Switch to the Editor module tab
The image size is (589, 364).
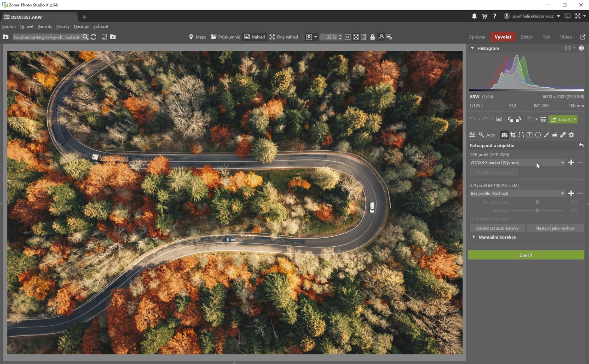coord(526,37)
